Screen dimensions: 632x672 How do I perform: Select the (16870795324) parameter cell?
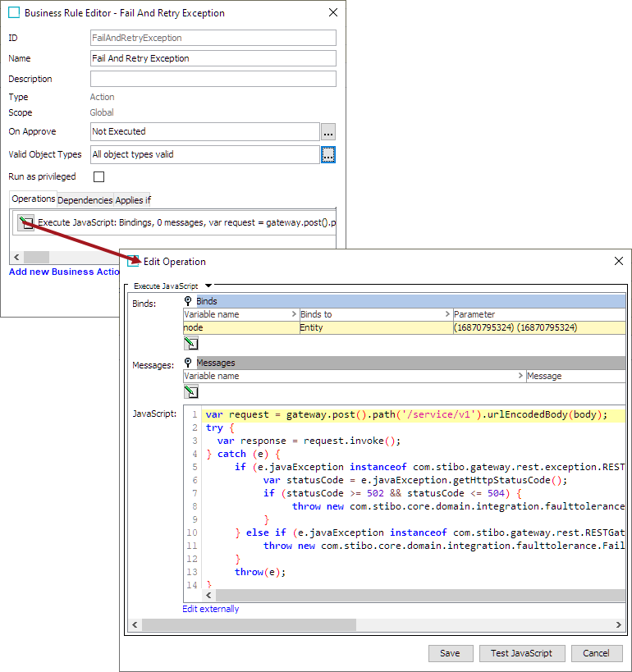tap(539, 327)
